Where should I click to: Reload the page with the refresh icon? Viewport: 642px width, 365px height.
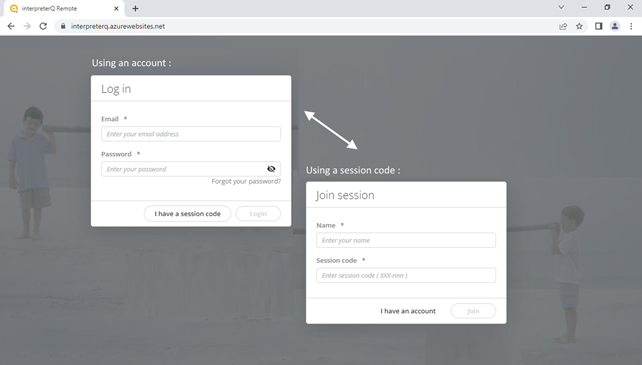(43, 26)
